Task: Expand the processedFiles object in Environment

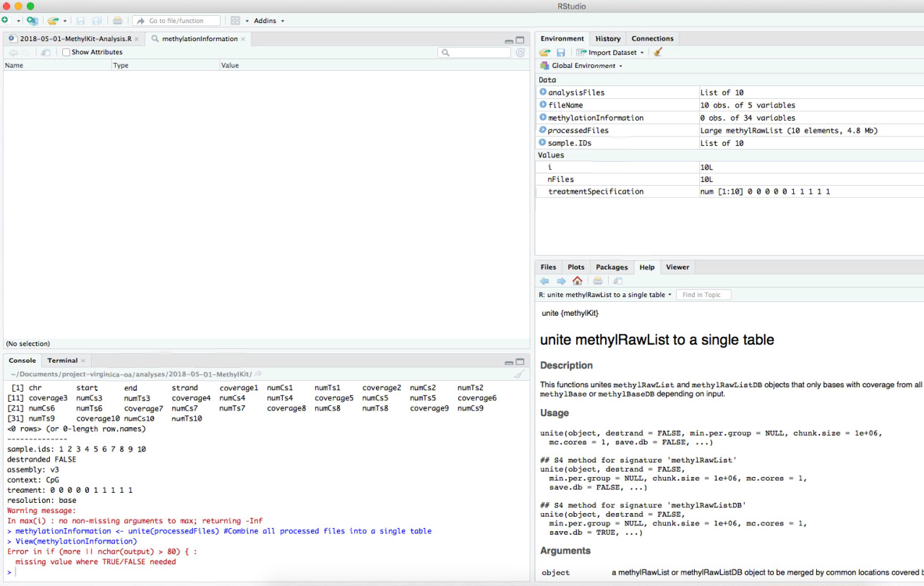Action: pyautogui.click(x=542, y=130)
